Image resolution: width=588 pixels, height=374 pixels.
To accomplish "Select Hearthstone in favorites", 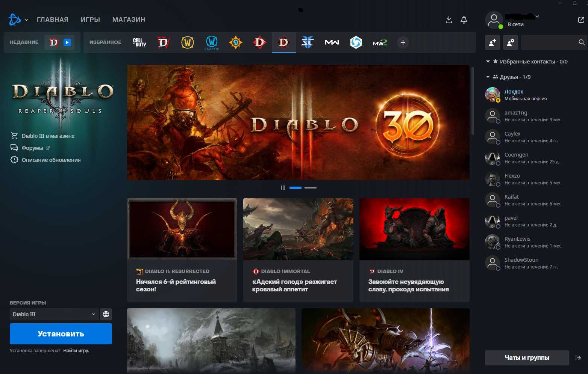I will pos(236,42).
